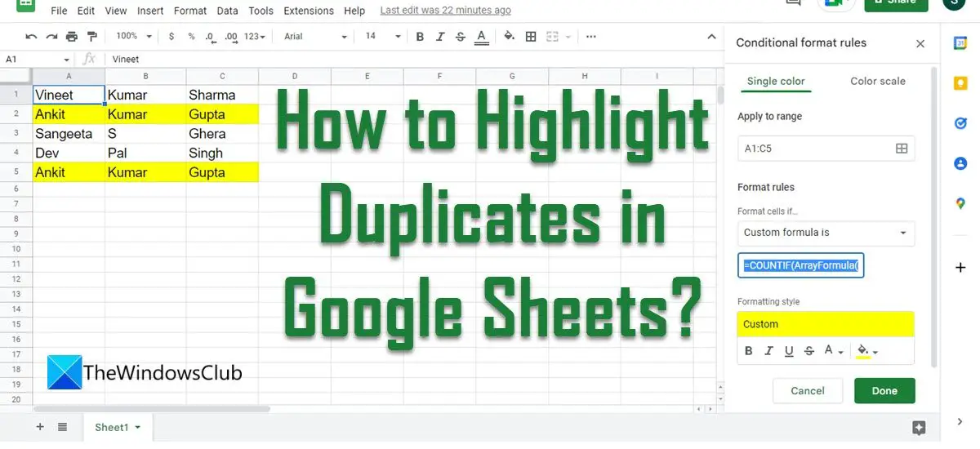Apply strikethrough in main toolbar
This screenshot has height=449, width=980.
click(x=461, y=37)
